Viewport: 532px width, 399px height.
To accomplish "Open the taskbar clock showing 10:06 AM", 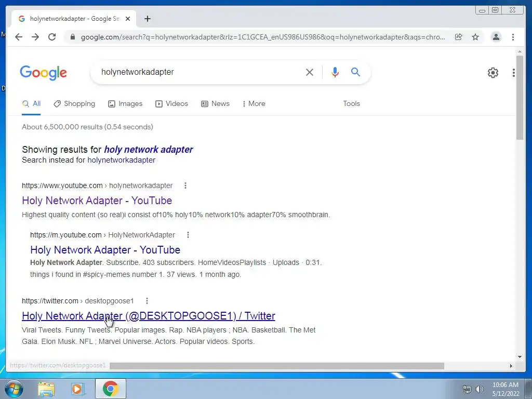I will coord(506,389).
